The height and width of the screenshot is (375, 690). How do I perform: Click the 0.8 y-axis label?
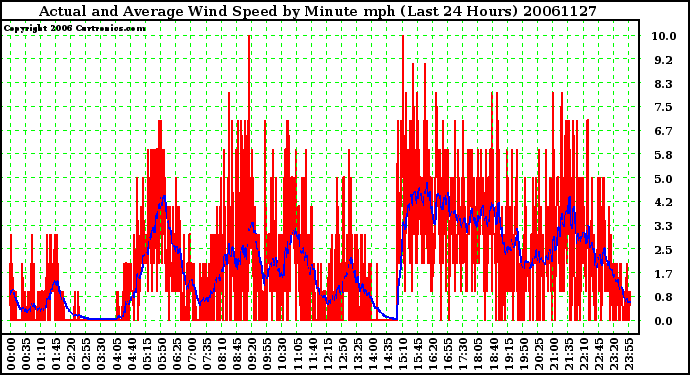(x=664, y=298)
